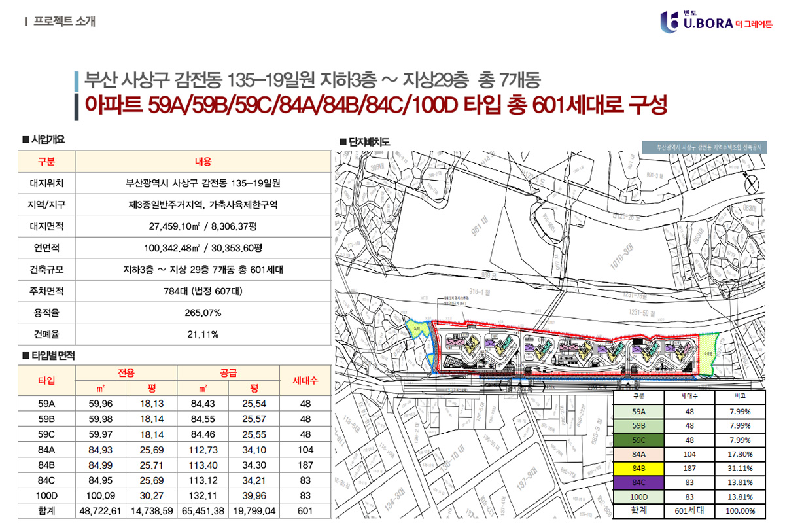Click the 100D row's '39.96' pyeong value
The image size is (785, 532).
tap(254, 495)
